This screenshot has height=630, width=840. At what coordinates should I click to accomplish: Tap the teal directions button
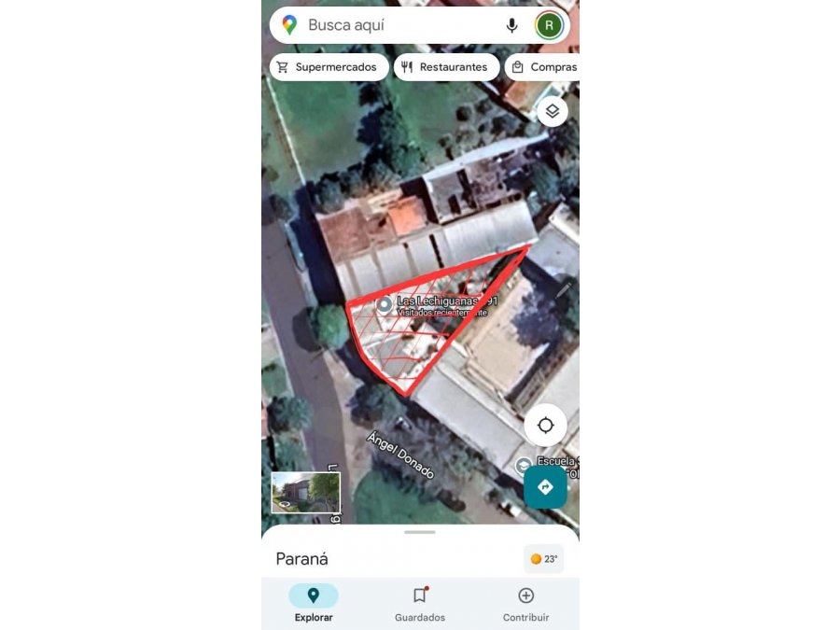(545, 487)
